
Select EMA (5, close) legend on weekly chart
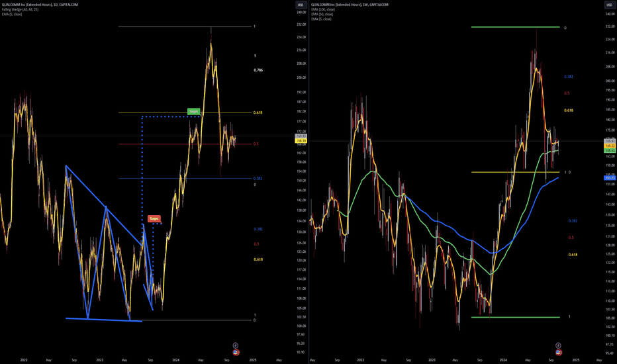click(x=321, y=19)
